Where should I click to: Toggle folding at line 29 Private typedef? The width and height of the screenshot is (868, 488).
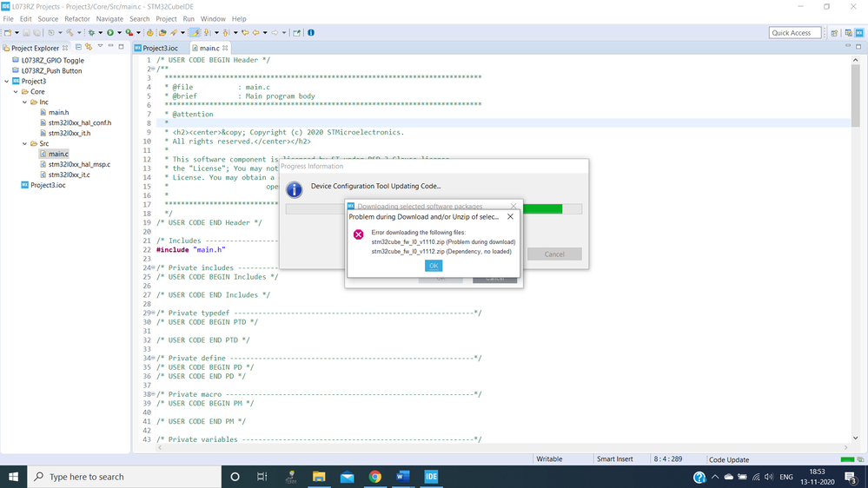coord(153,313)
